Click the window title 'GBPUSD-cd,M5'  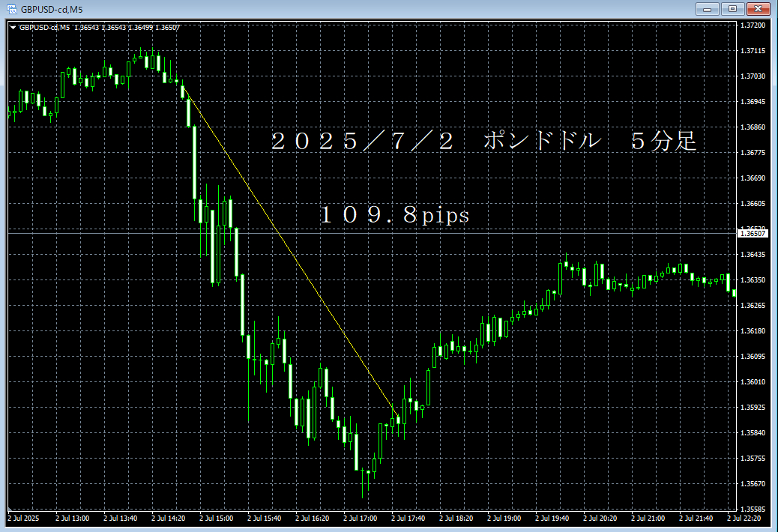point(52,10)
